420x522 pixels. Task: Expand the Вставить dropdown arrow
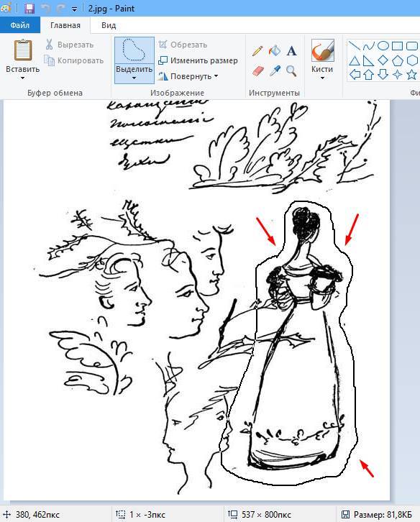point(22,78)
